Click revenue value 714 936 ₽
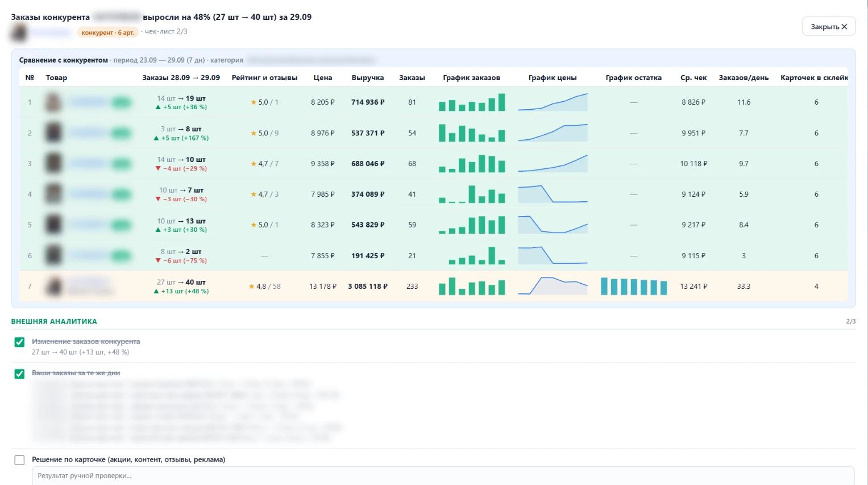This screenshot has width=868, height=485. pyautogui.click(x=368, y=102)
